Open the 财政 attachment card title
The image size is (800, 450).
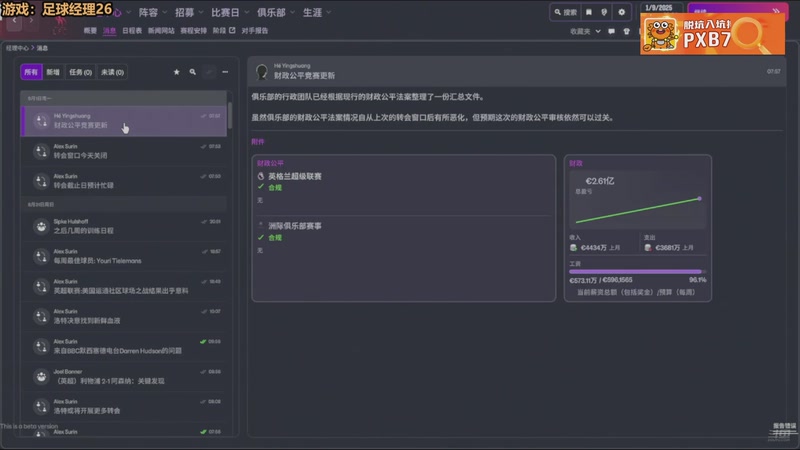(x=576, y=163)
